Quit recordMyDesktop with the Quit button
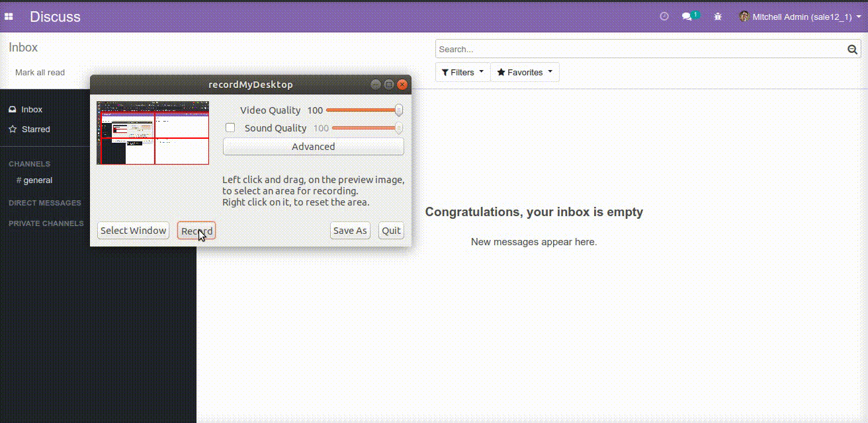The height and width of the screenshot is (423, 868). [x=391, y=231]
